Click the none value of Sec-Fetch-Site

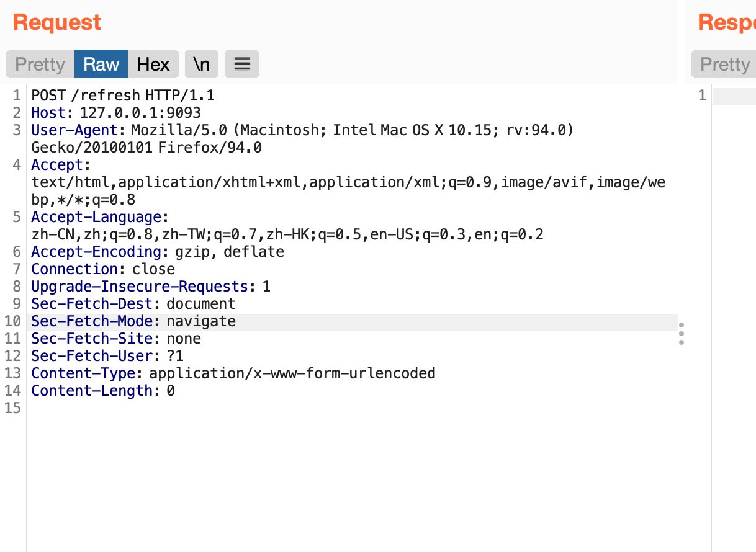[184, 339]
